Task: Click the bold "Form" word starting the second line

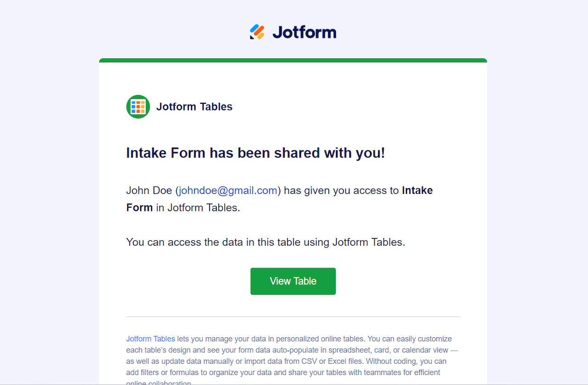Action: click(x=139, y=207)
